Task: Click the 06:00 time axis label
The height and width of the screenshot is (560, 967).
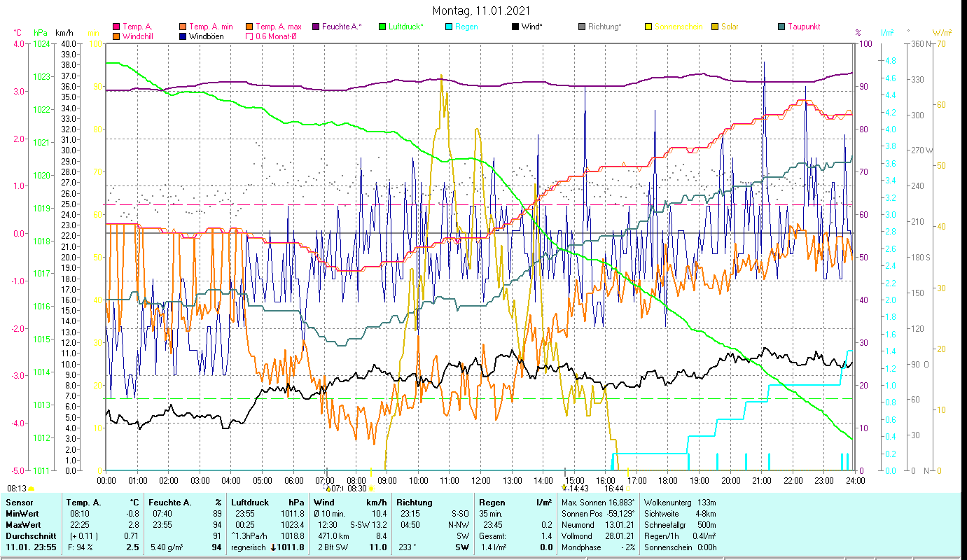Action: click(x=293, y=480)
